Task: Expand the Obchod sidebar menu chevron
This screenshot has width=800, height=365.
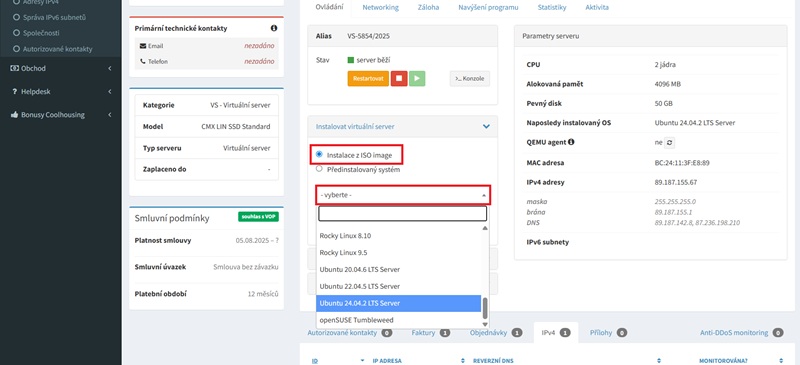Action: tap(110, 68)
